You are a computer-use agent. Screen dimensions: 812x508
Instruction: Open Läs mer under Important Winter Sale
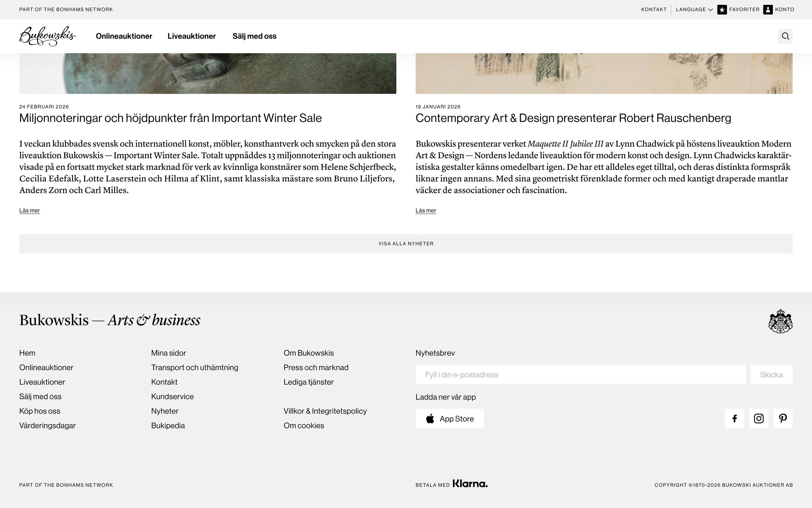pos(30,210)
